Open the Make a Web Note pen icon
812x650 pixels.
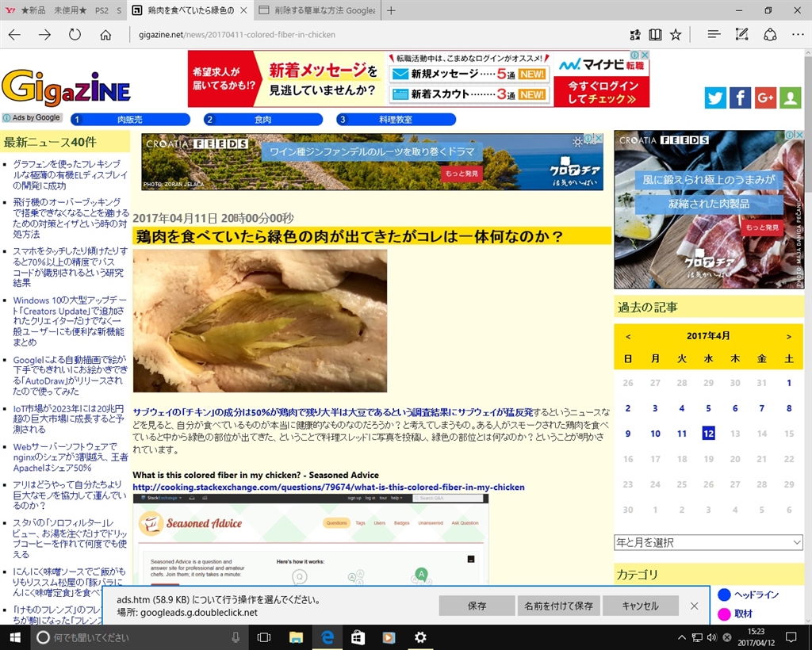coord(741,35)
